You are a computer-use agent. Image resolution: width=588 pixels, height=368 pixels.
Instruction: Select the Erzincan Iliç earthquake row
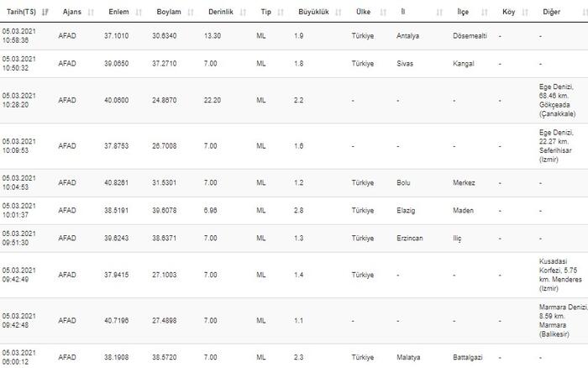pyautogui.click(x=294, y=239)
